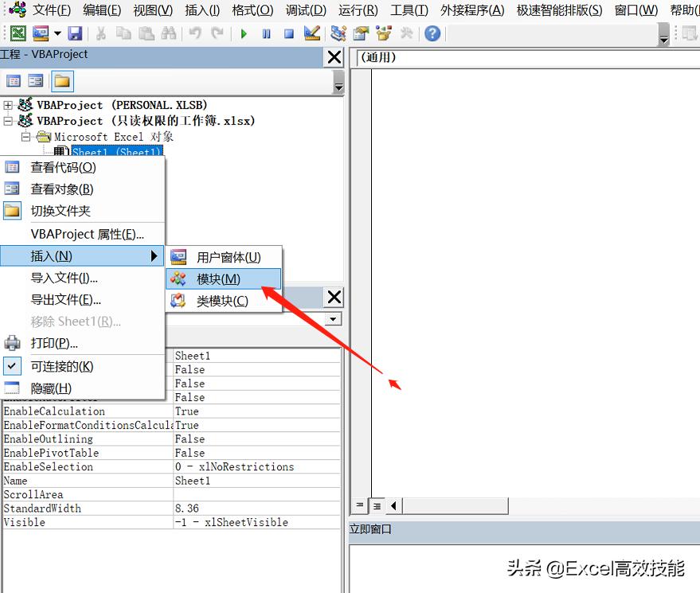Click the View Object icon in Project Explorer
The image size is (700, 593).
[x=36, y=80]
